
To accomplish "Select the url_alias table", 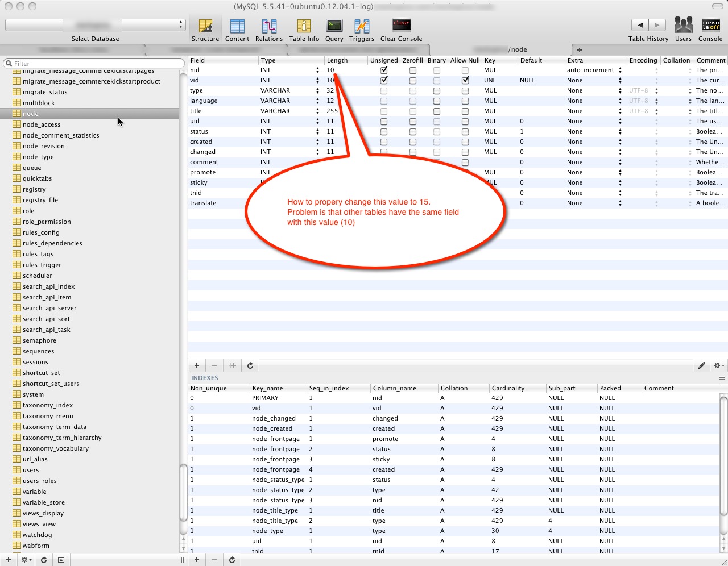I will 35,459.
